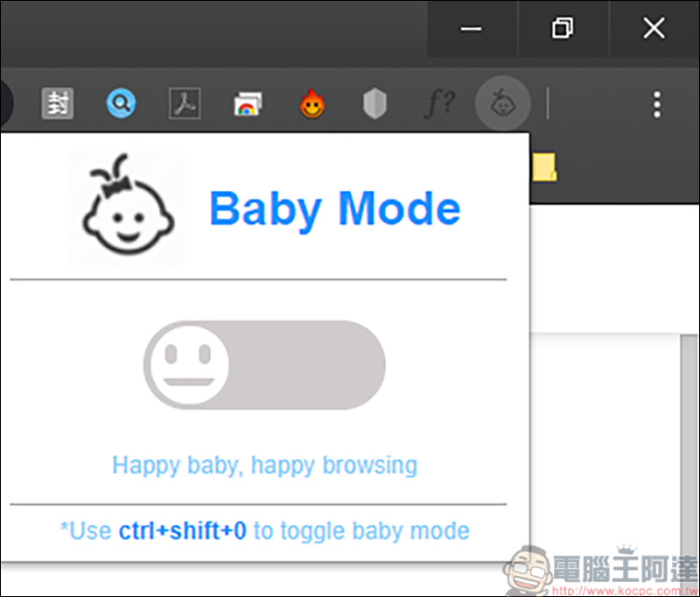Click the baby face logo in the popup
The height and width of the screenshot is (597, 700).
tap(128, 208)
